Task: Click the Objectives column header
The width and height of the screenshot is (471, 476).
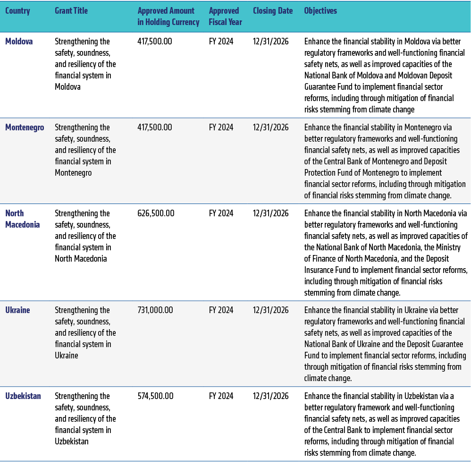Action: (x=320, y=11)
